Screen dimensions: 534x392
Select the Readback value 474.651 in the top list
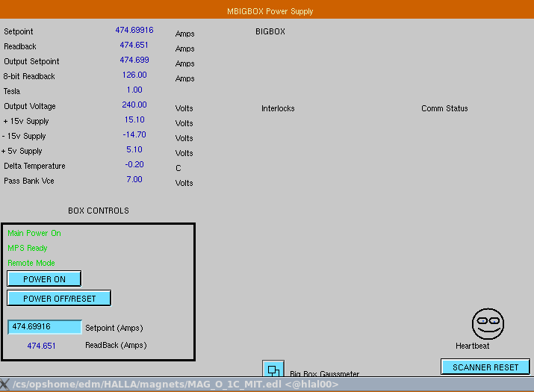click(134, 45)
